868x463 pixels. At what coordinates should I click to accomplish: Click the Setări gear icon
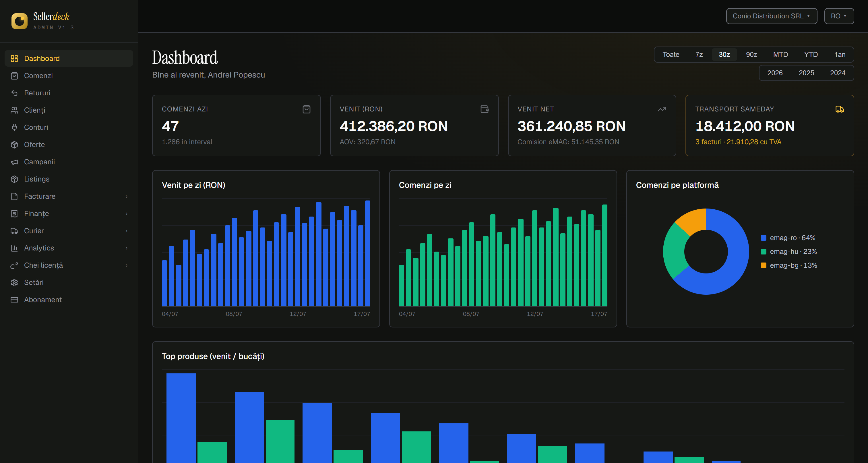click(14, 283)
